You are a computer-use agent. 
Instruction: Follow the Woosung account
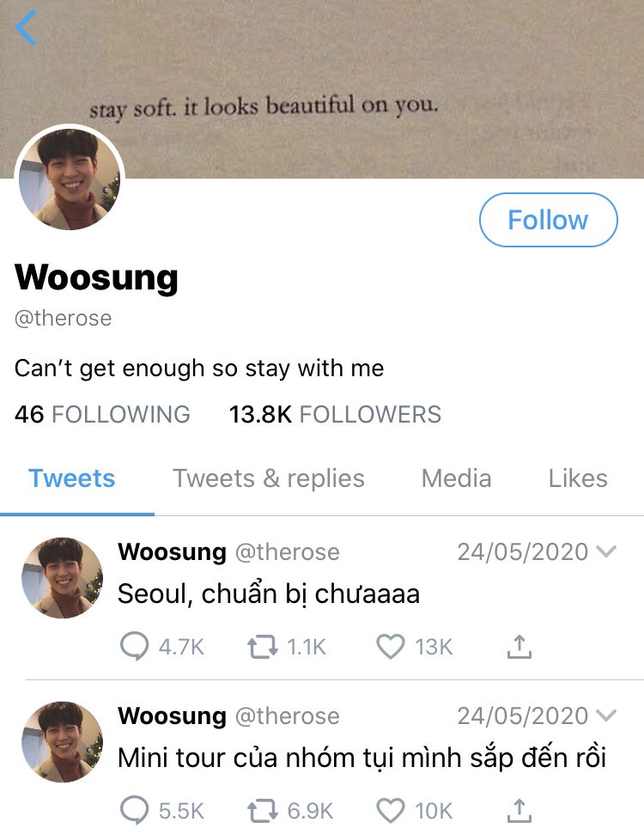(x=549, y=220)
